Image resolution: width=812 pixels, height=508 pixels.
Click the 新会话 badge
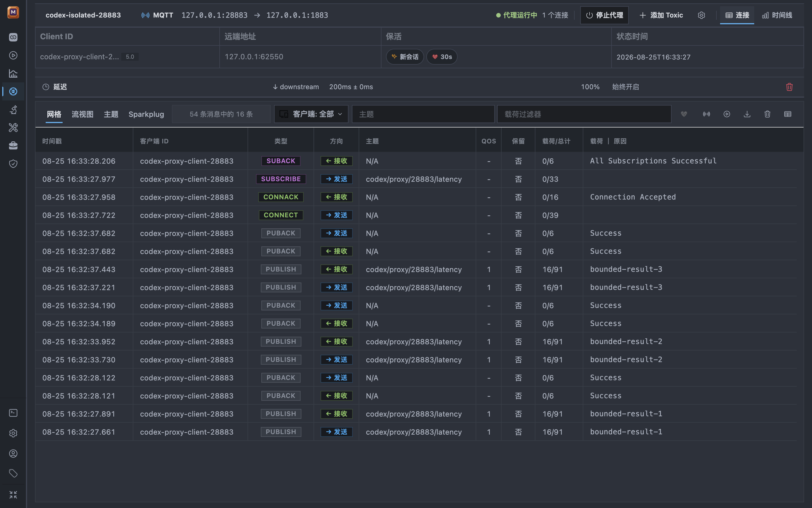(x=405, y=57)
